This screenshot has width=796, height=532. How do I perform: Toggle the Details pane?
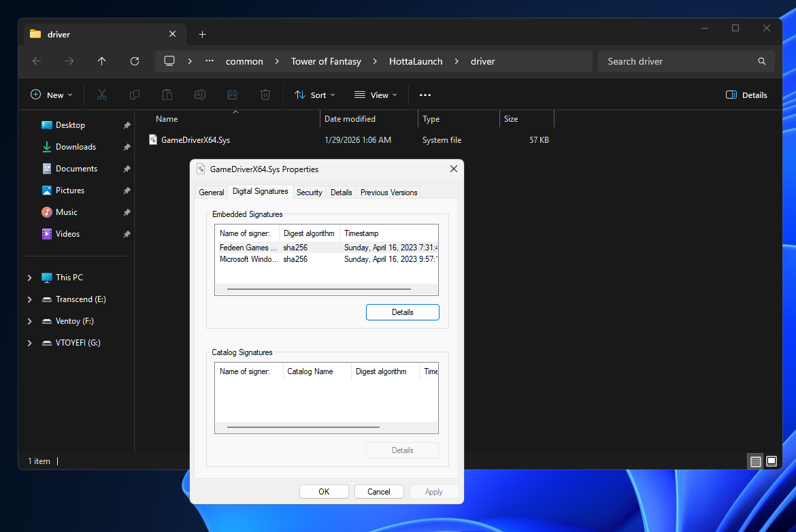[x=746, y=95]
